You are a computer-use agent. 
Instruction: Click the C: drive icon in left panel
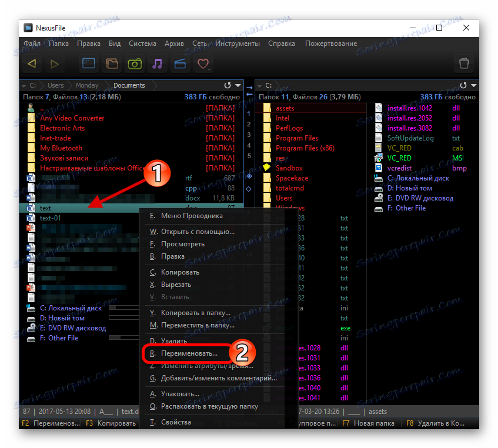[31, 308]
